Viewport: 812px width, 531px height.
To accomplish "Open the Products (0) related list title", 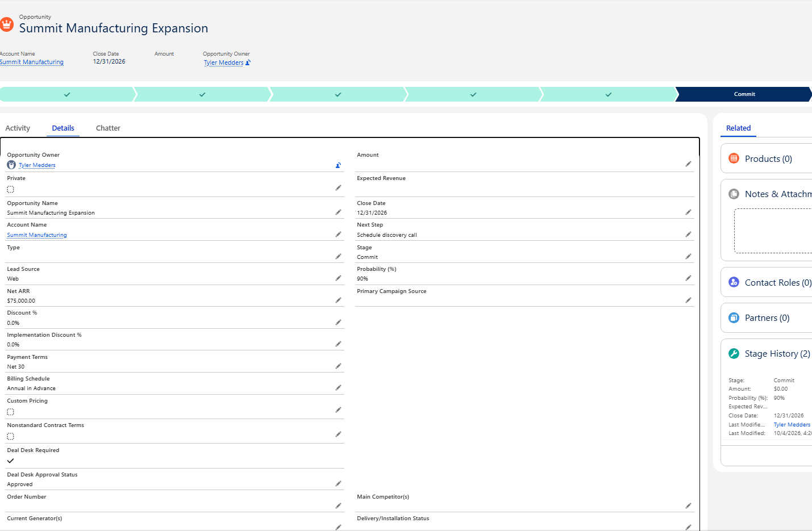I will point(768,158).
